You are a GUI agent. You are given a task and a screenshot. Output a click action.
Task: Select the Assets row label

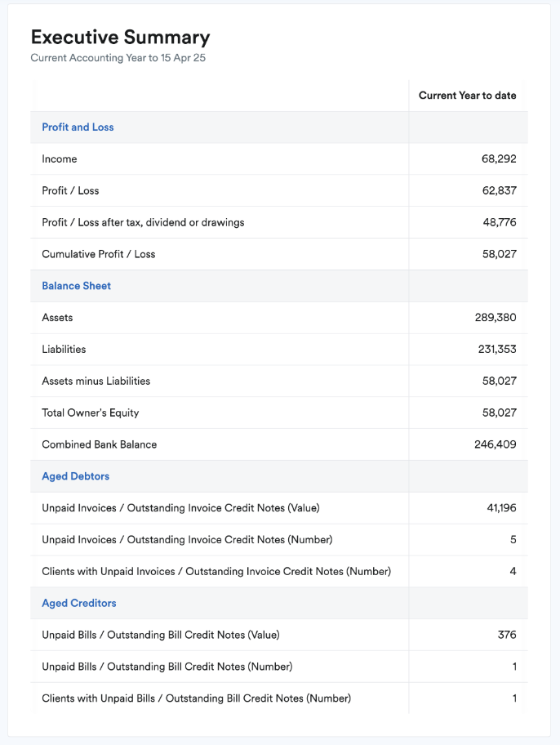[57, 318]
